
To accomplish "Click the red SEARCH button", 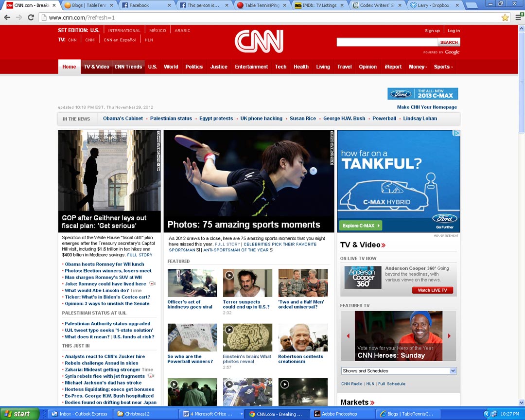I will (449, 42).
